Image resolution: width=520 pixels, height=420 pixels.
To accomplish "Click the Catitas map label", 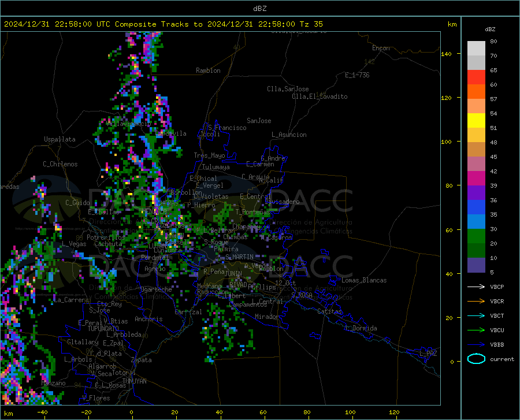I will [330, 311].
